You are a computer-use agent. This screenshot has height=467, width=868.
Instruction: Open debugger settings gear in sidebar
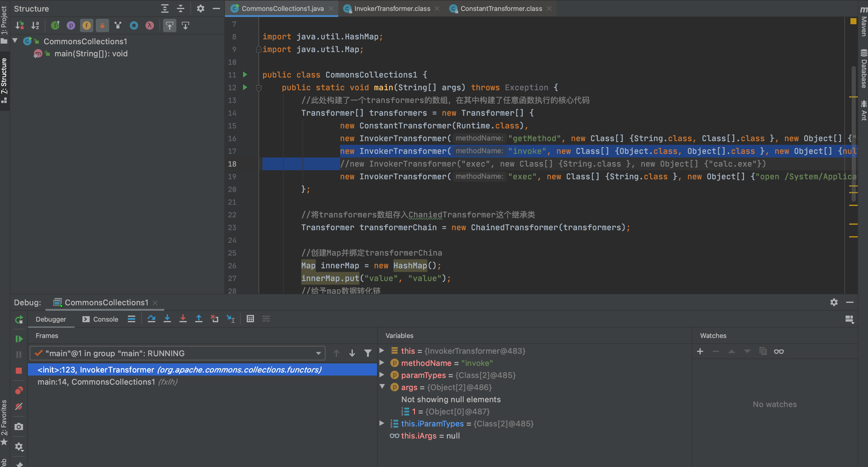19,446
